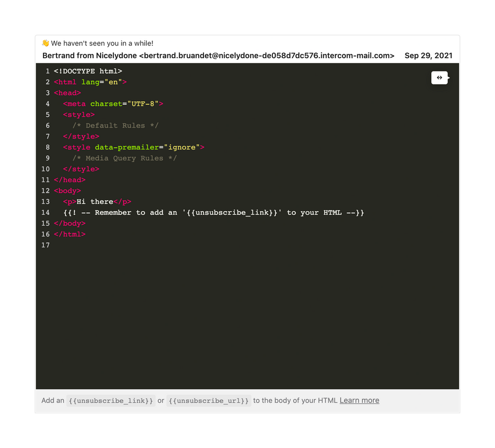Open the Learn more link
Screen dimensions: 495x448
(359, 400)
